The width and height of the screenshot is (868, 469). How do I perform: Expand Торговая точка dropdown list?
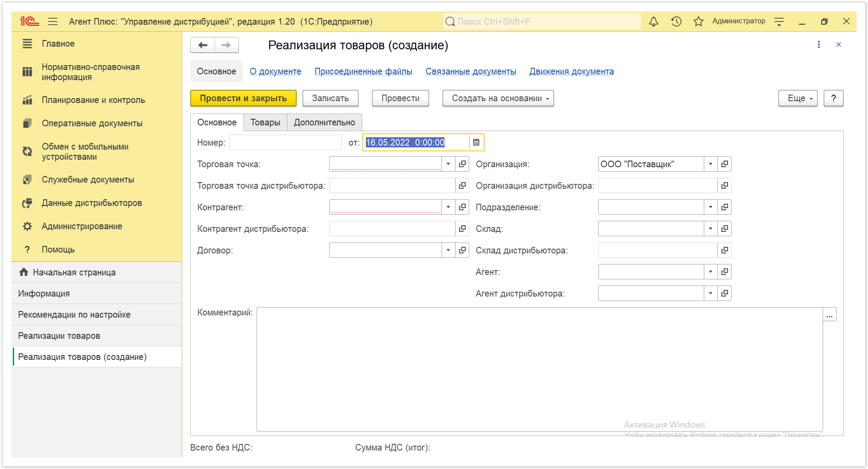tap(448, 164)
